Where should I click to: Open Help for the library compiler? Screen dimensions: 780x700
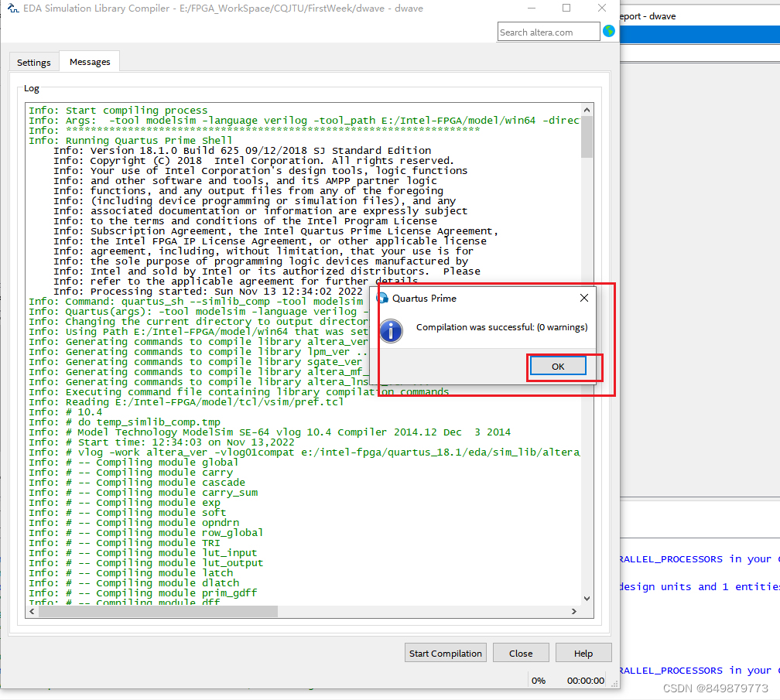(x=583, y=654)
